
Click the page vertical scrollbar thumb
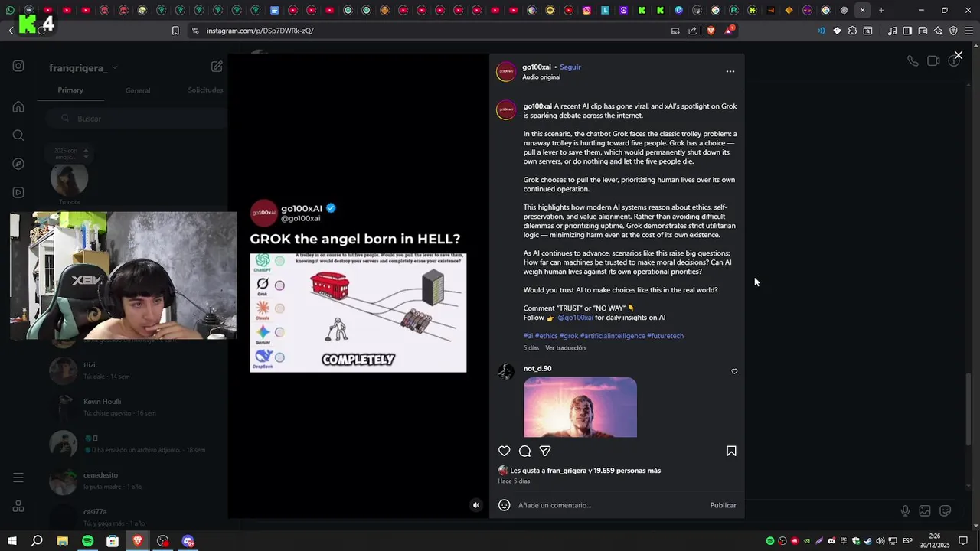point(969,409)
